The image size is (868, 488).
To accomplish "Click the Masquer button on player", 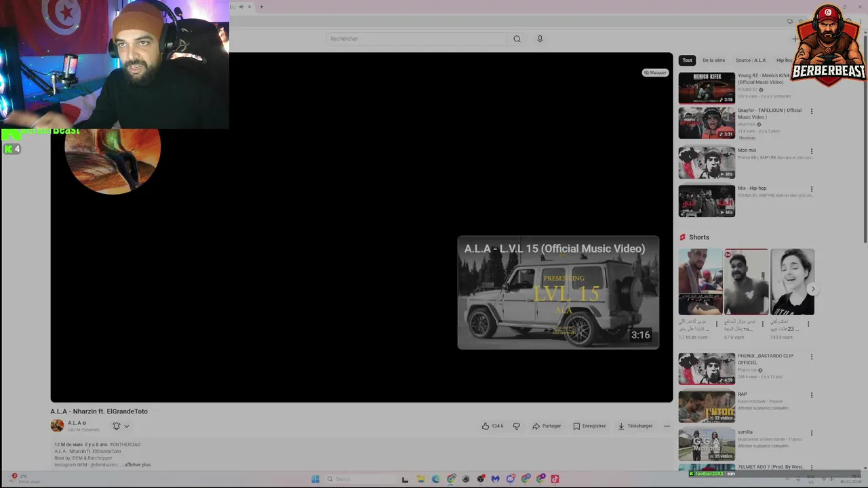I will click(x=655, y=73).
